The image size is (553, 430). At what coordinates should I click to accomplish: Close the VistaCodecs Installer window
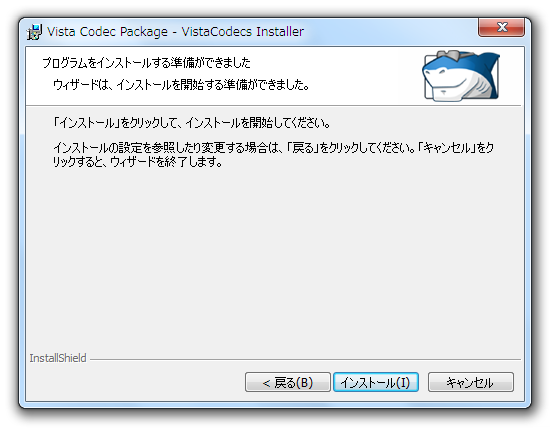point(502,28)
